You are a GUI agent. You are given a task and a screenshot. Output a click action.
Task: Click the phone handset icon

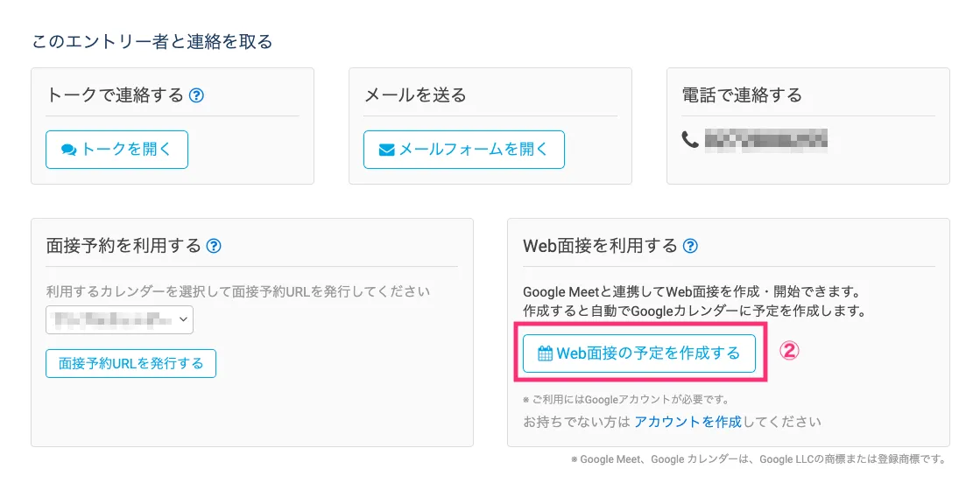click(690, 138)
